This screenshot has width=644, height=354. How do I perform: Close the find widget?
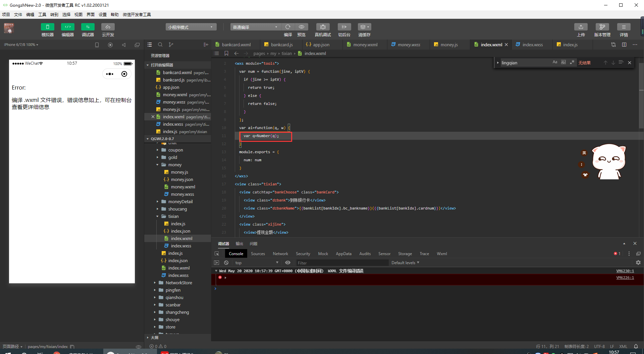point(630,63)
